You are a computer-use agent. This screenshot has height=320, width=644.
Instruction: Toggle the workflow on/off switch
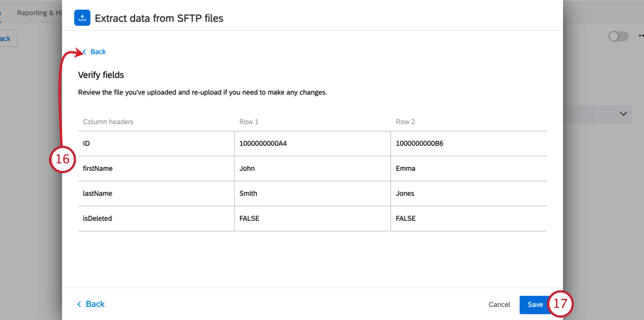(x=618, y=36)
